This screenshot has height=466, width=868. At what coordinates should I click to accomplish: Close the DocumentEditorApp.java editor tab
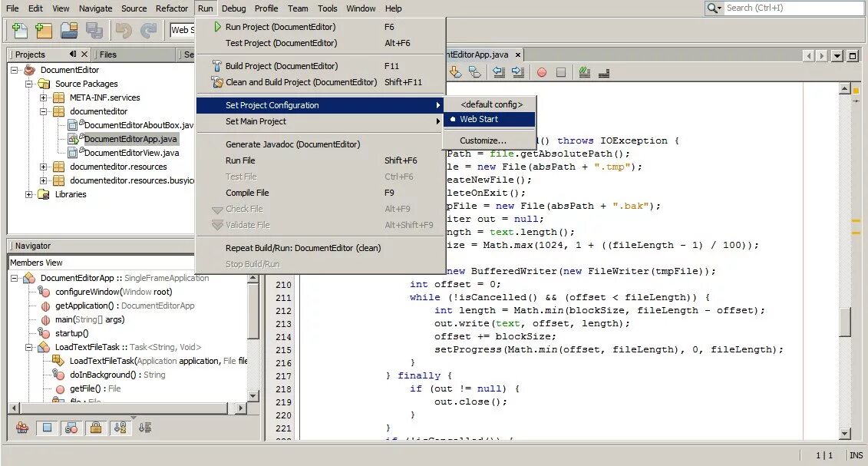518,55
